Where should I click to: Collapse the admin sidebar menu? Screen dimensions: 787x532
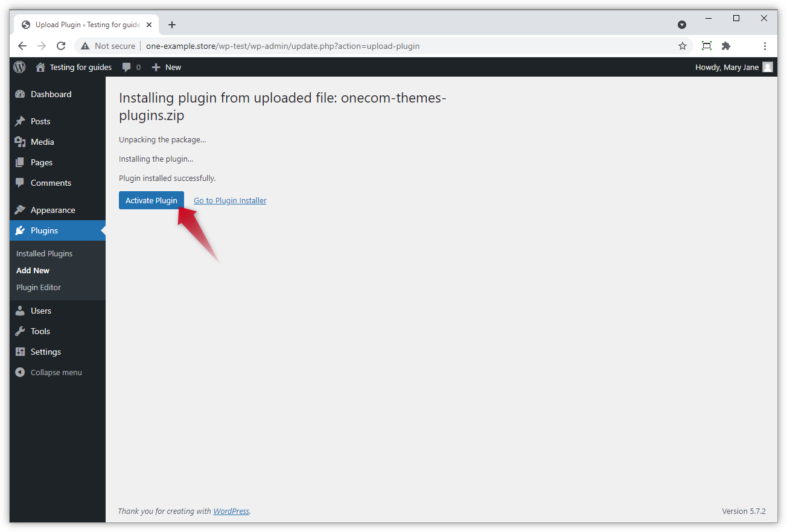(x=20, y=372)
